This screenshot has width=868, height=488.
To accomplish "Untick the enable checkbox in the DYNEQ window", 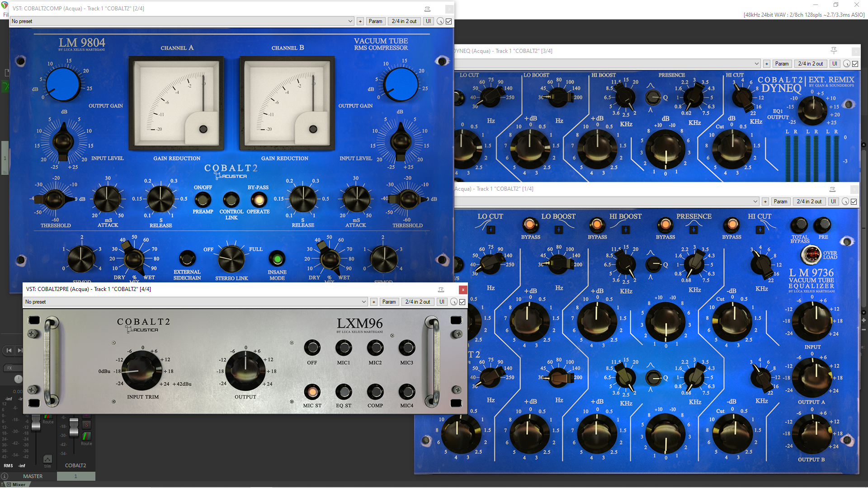I will pos(855,64).
